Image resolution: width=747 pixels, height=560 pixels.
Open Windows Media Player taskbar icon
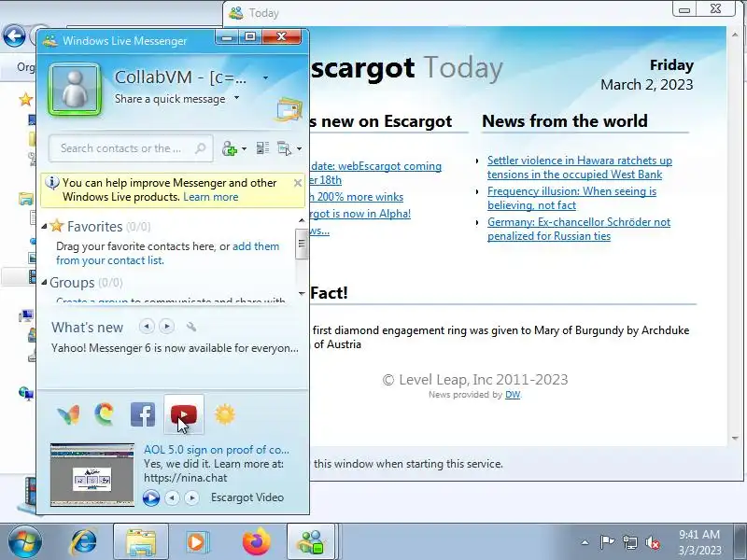pyautogui.click(x=196, y=542)
